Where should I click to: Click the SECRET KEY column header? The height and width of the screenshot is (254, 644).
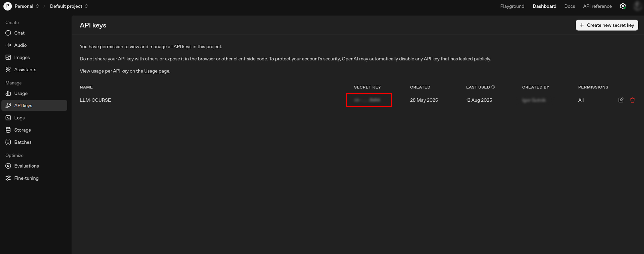pyautogui.click(x=367, y=87)
